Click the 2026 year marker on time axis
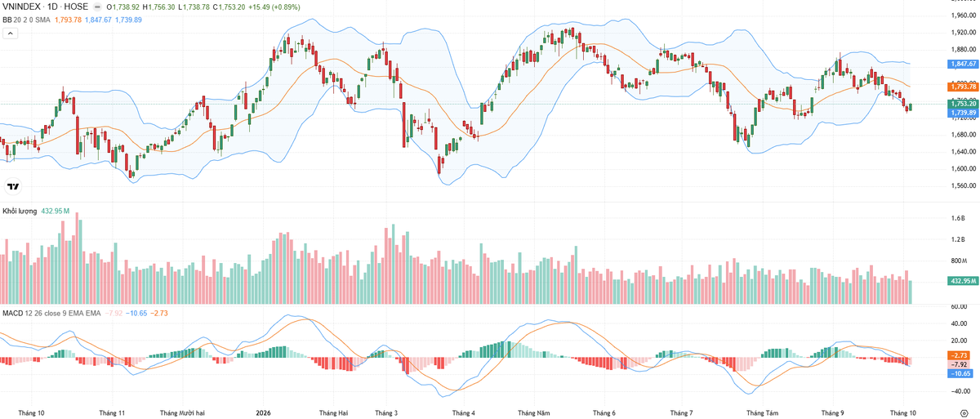The image size is (980, 419). (263, 413)
